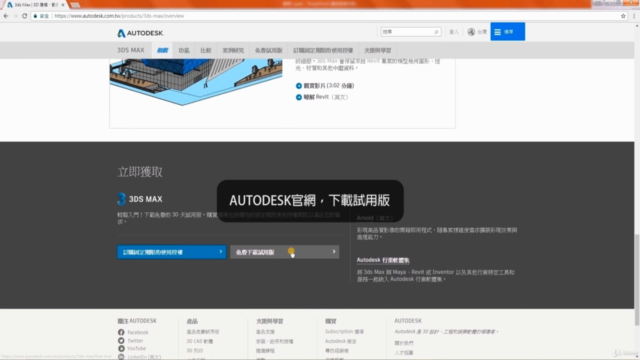Click the Twitter icon in the footer

[121, 340]
